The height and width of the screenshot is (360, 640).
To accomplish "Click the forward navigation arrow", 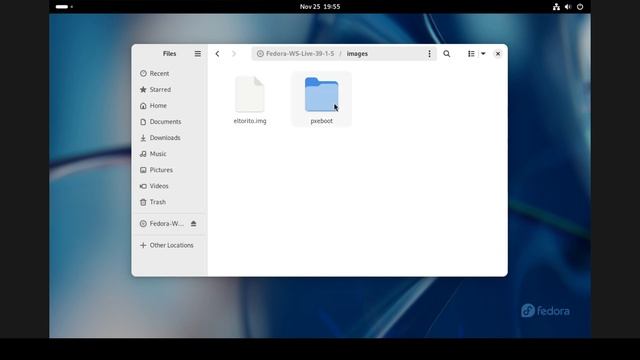I will 234,53.
